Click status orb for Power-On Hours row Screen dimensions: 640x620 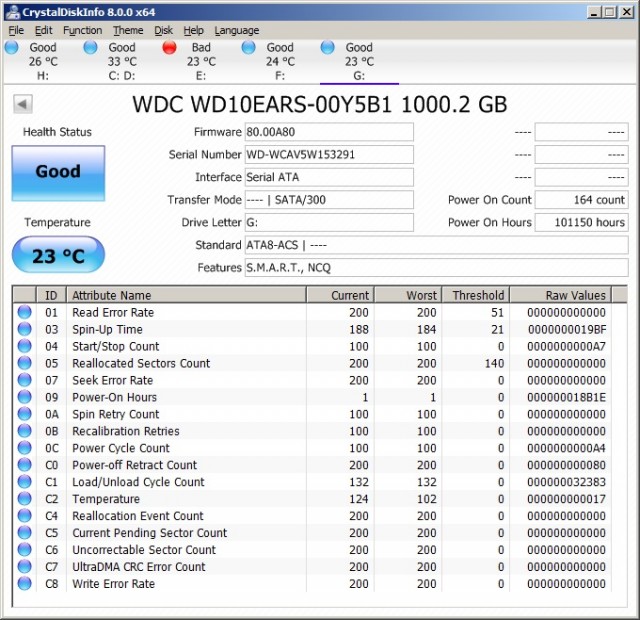coord(24,397)
